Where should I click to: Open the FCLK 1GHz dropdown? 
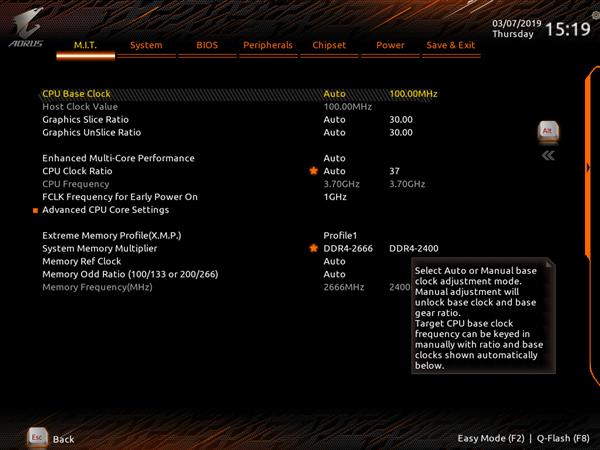tap(335, 197)
